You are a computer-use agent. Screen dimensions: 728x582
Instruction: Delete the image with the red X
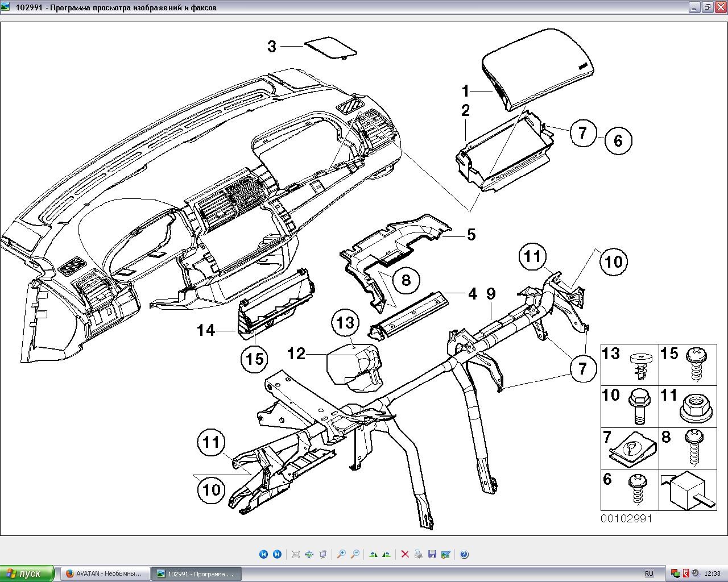(x=405, y=554)
